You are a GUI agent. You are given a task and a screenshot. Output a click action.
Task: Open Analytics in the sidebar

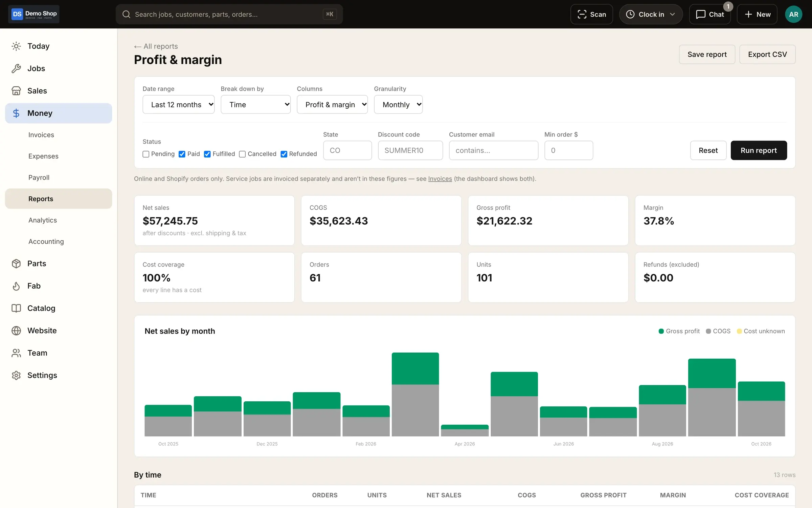[x=43, y=220]
